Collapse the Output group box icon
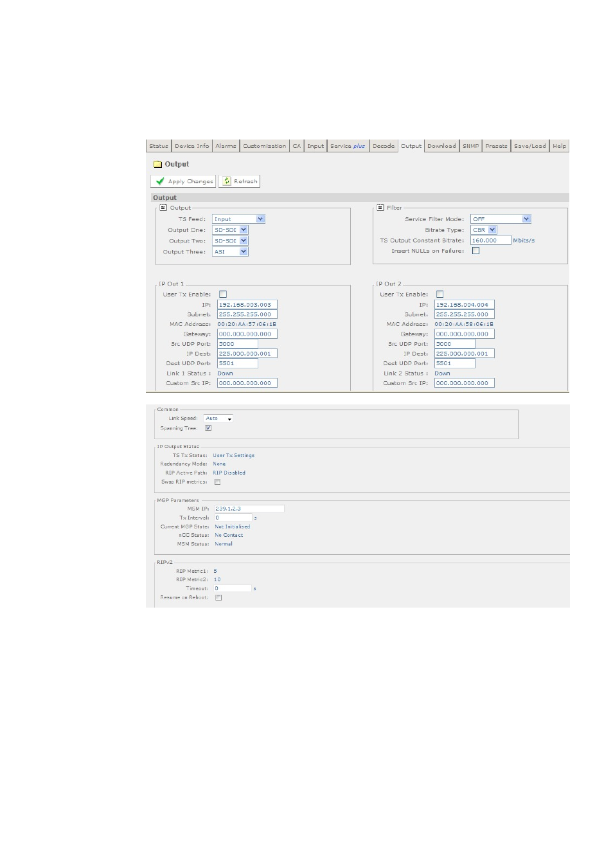613x868 pixels. pyautogui.click(x=163, y=208)
